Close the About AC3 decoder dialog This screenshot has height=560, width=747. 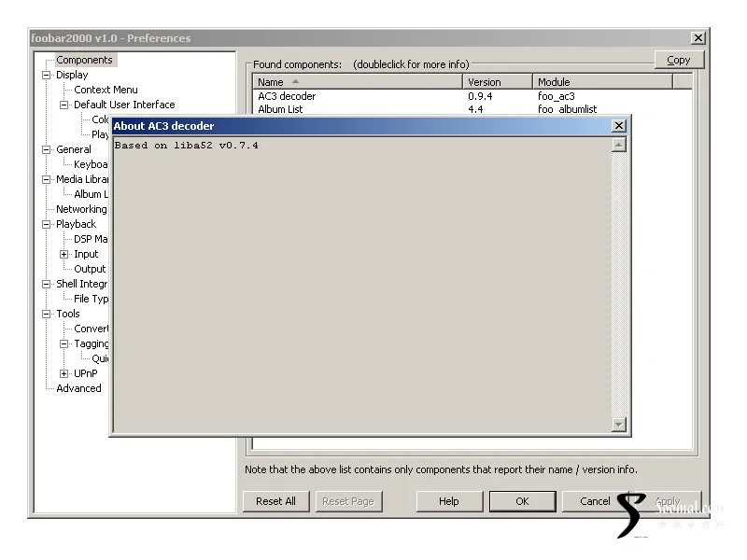[618, 126]
